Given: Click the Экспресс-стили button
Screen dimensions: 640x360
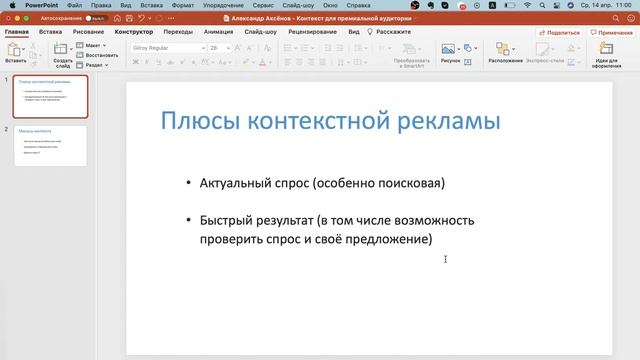Looking at the screenshot, I should click(x=544, y=53).
